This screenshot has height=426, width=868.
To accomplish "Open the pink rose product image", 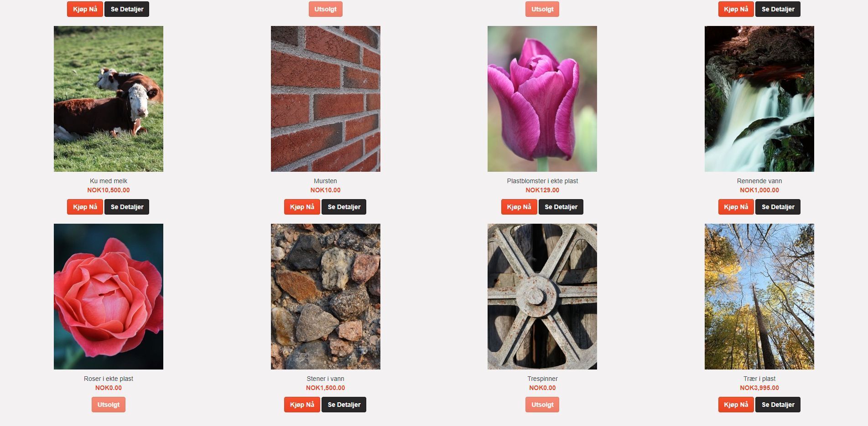I will pos(109,297).
